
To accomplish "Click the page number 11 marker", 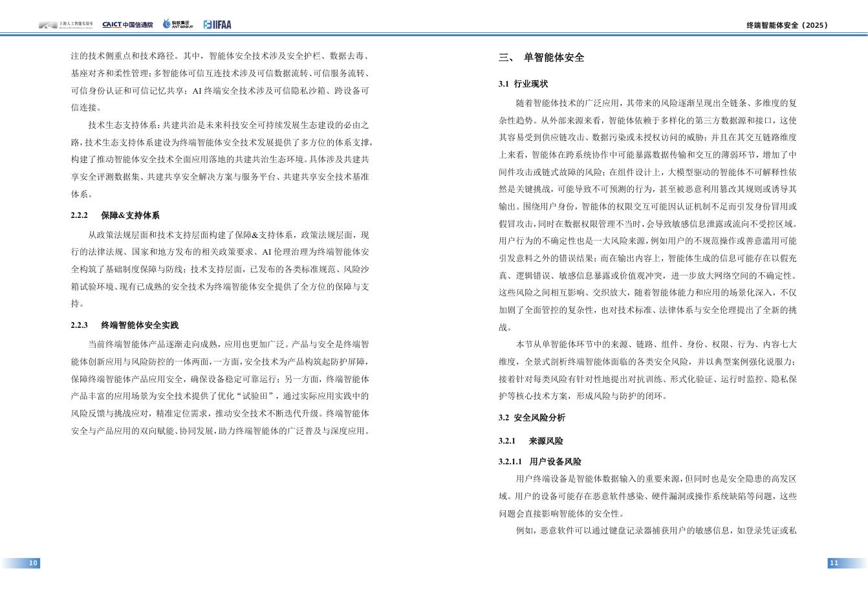I will (x=834, y=563).
